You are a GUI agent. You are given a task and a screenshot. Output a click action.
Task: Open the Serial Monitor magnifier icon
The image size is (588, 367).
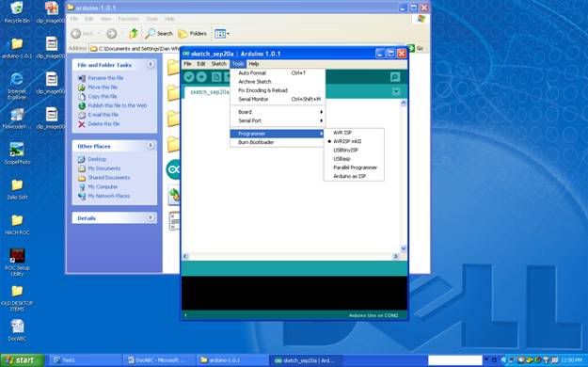(395, 77)
